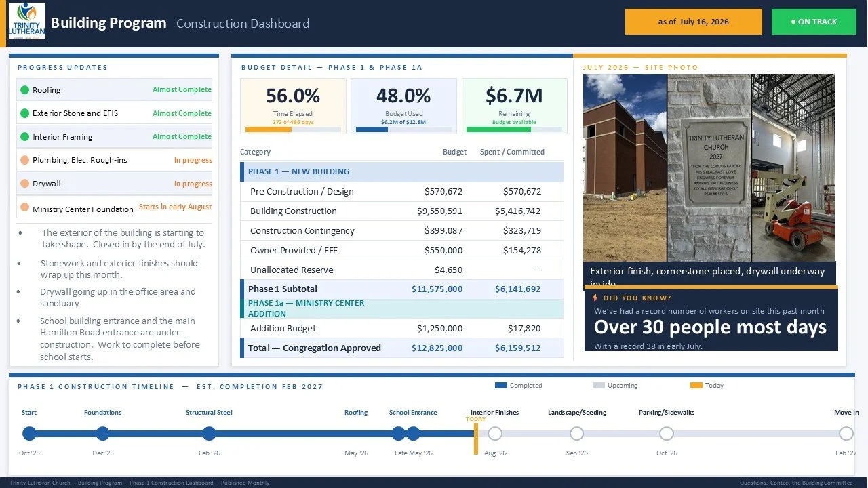This screenshot has width=868, height=488.
Task: Click the Remaining green progress bar
Action: (x=498, y=129)
